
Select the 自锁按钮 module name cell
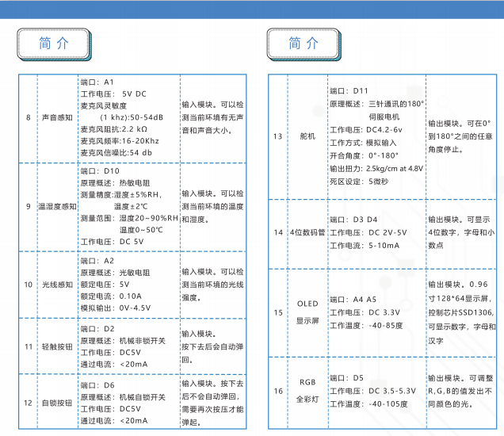click(x=57, y=403)
